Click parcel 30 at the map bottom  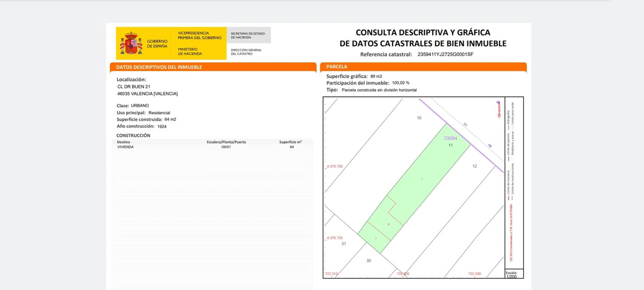368,261
